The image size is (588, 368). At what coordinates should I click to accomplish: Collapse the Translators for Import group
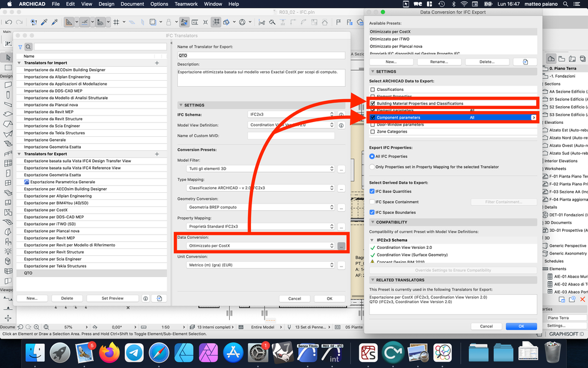point(19,63)
